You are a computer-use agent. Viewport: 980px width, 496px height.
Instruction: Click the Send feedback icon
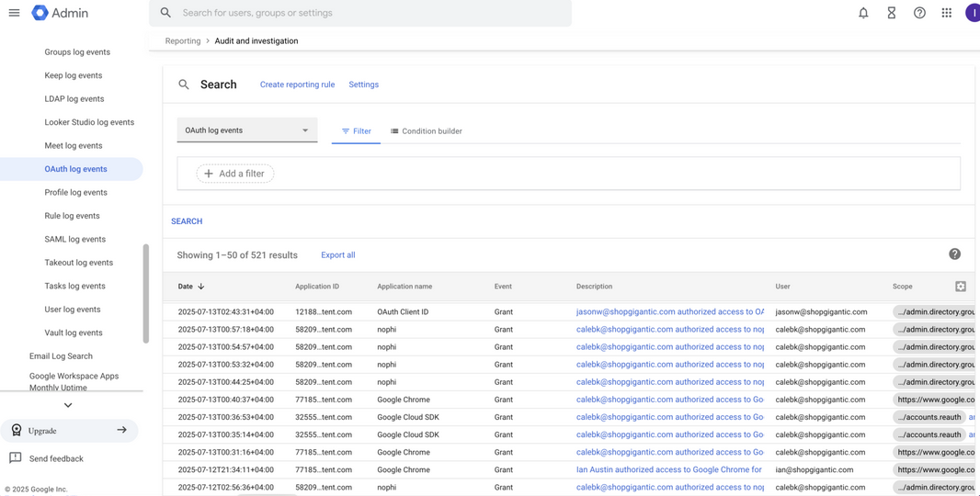[x=15, y=458]
